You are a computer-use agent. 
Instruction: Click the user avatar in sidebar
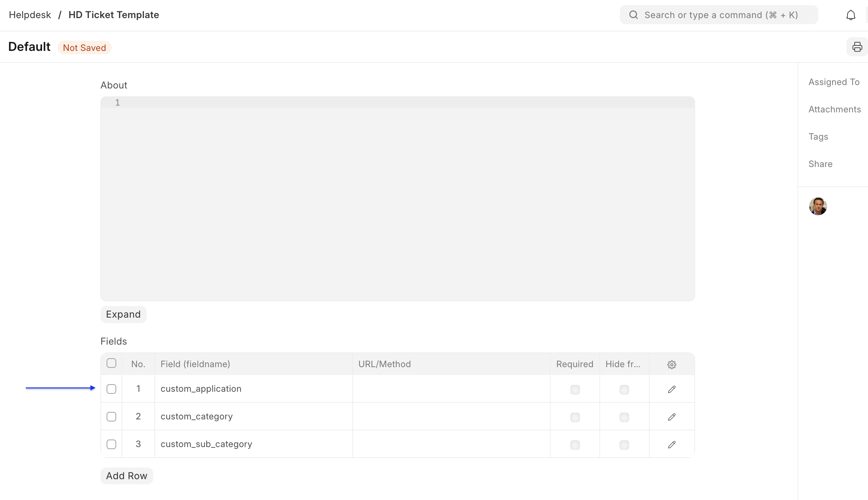tap(817, 206)
